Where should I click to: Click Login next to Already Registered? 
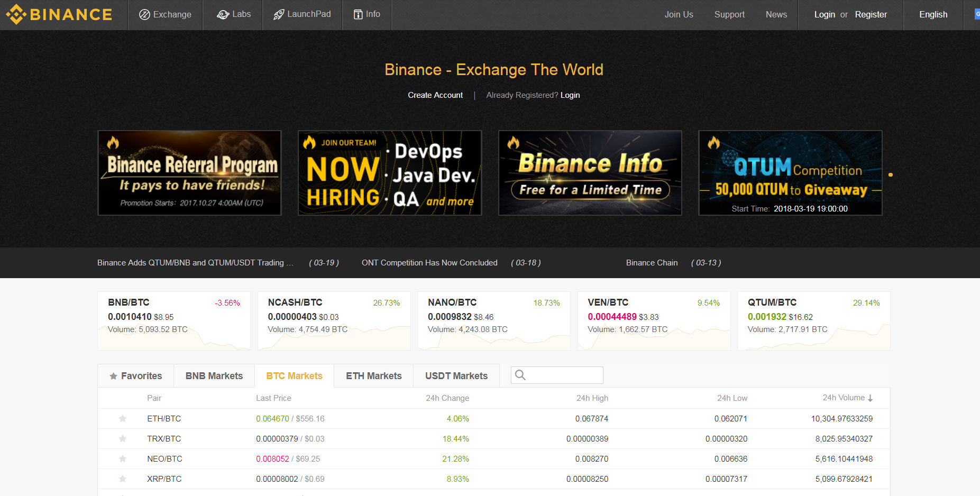(x=570, y=95)
